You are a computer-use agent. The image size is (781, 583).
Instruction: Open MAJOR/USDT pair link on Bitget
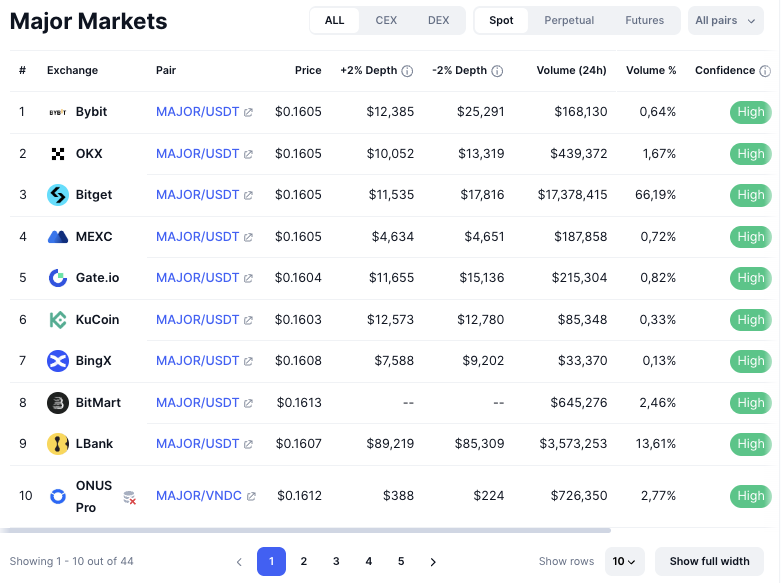point(198,195)
